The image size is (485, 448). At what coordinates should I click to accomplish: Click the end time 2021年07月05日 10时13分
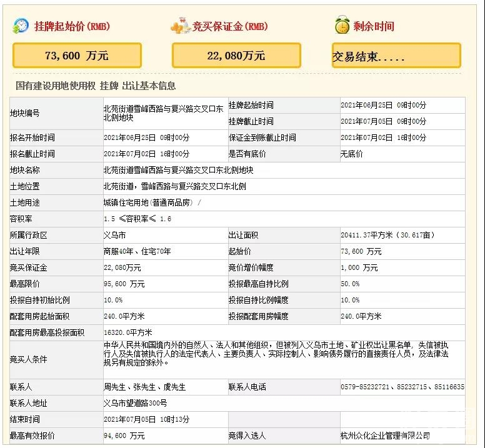click(146, 419)
